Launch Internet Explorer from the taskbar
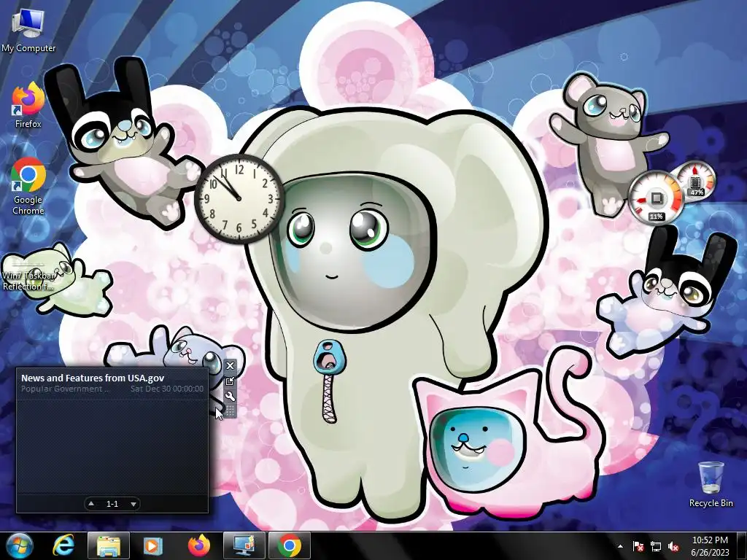Viewport: 747px width, 560px height. 63,545
